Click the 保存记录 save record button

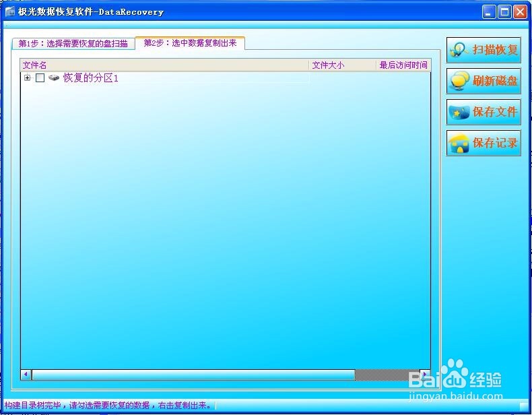484,143
